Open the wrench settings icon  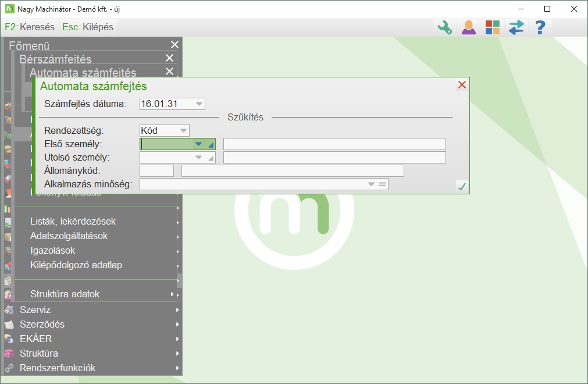click(x=445, y=27)
